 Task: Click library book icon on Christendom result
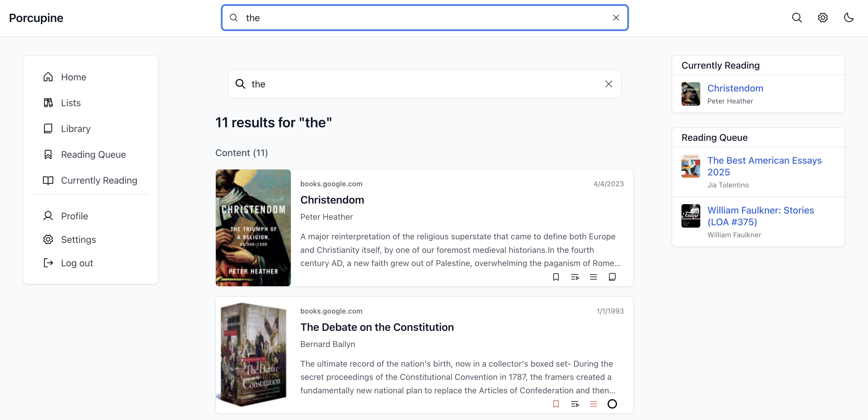(612, 277)
